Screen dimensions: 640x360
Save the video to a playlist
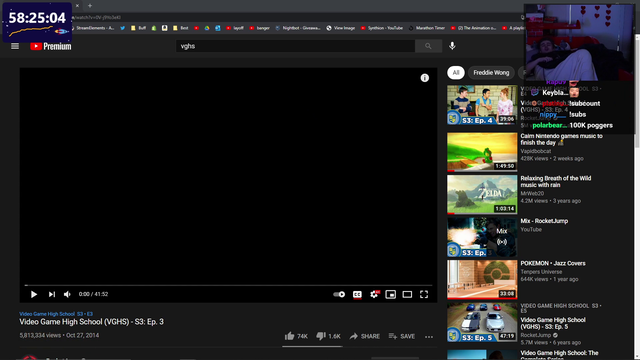click(402, 336)
